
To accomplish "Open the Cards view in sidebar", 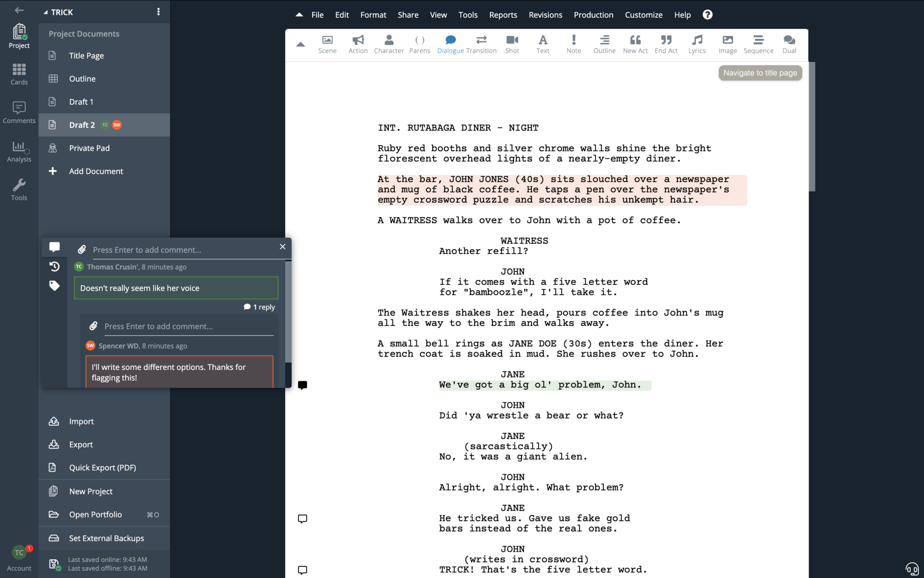I will [19, 74].
